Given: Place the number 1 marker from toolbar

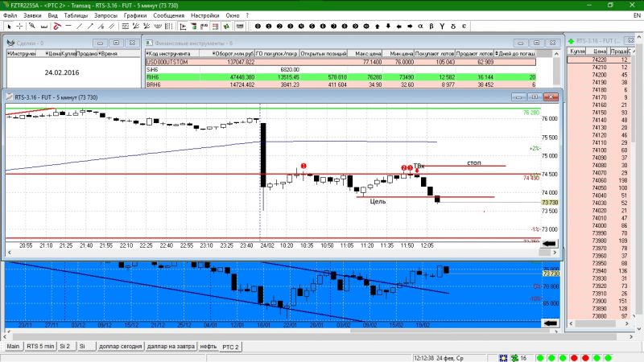Looking at the screenshot, I should point(269,27).
